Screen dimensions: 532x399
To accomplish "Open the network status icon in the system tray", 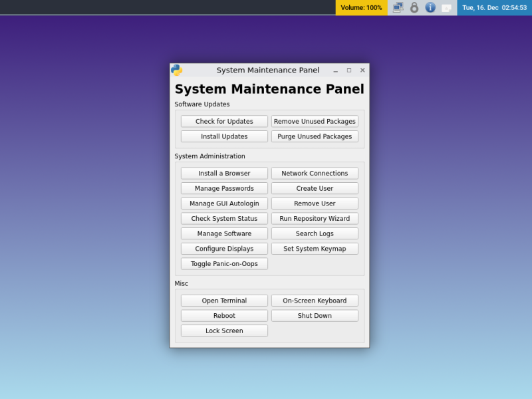I will coord(398,7).
